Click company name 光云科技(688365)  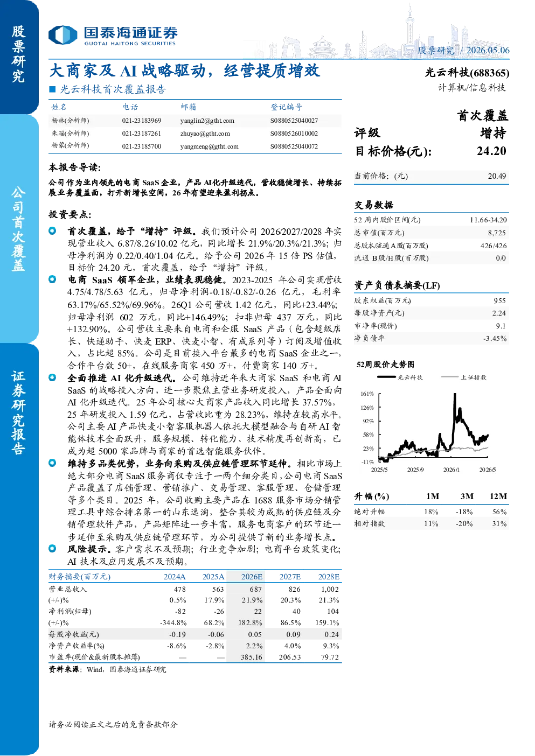(467, 73)
